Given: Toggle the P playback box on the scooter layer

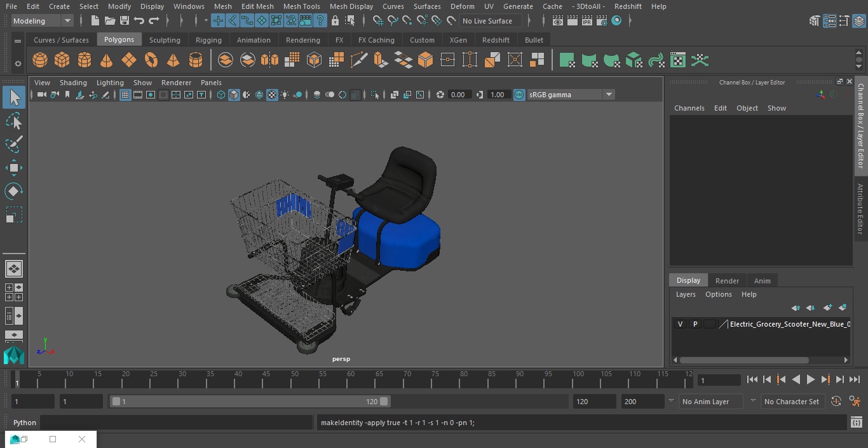Looking at the screenshot, I should coord(695,324).
